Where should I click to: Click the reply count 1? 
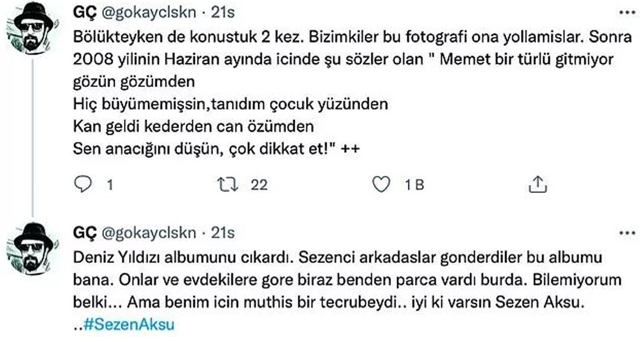(x=109, y=186)
